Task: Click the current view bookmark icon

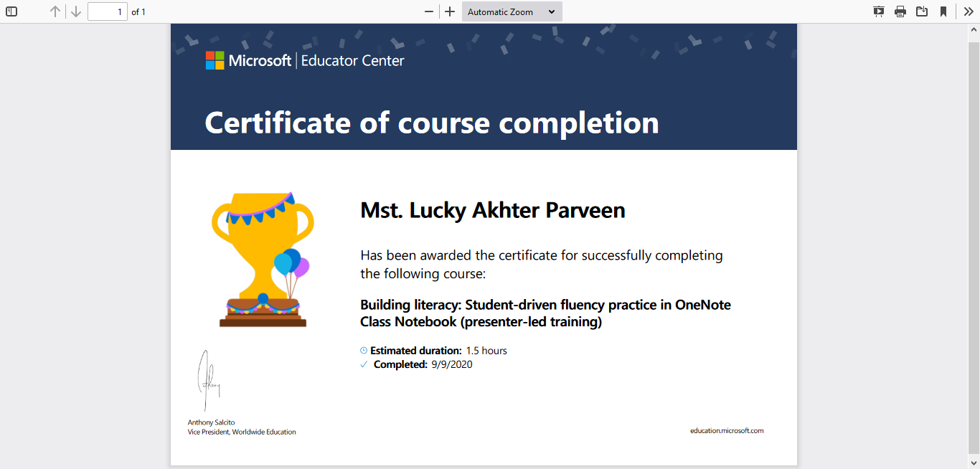Action: (943, 11)
